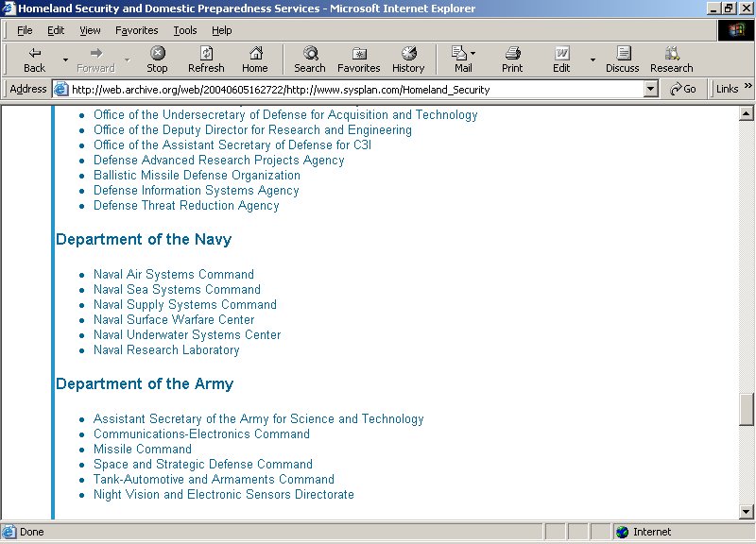Expand the Links toolbar chevron
This screenshot has height=544, width=756.
pyautogui.click(x=747, y=88)
